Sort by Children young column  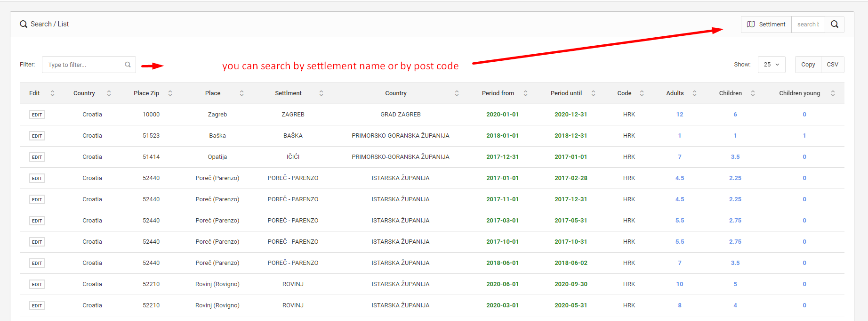coord(833,93)
